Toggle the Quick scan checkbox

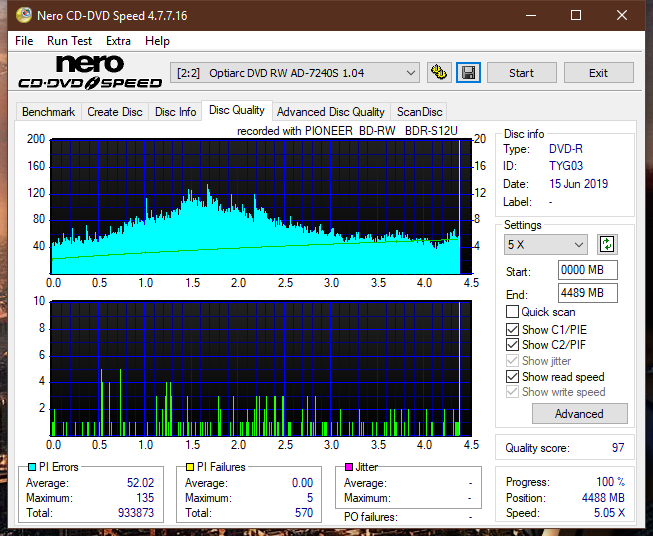tap(512, 312)
